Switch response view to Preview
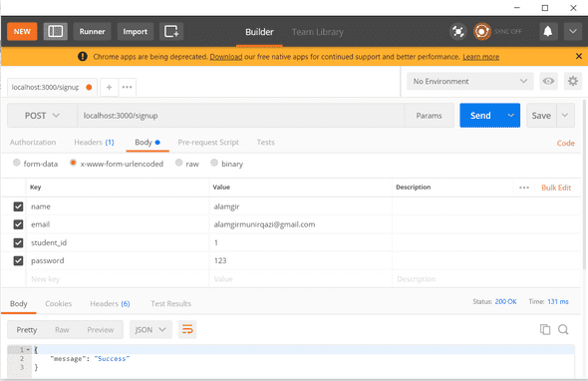Image resolution: width=588 pixels, height=381 pixels. 101,329
